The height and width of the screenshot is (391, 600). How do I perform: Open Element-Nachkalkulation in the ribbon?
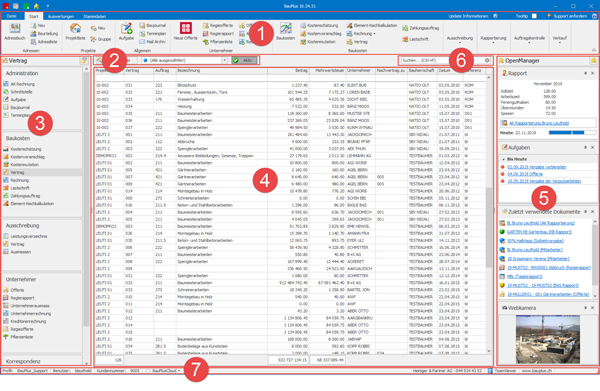(x=372, y=25)
